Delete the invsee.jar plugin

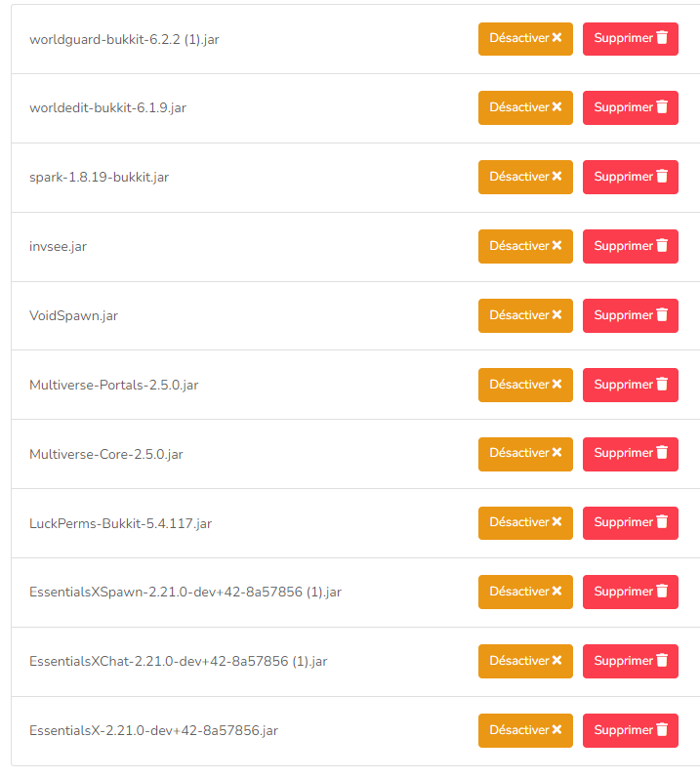[x=630, y=246]
